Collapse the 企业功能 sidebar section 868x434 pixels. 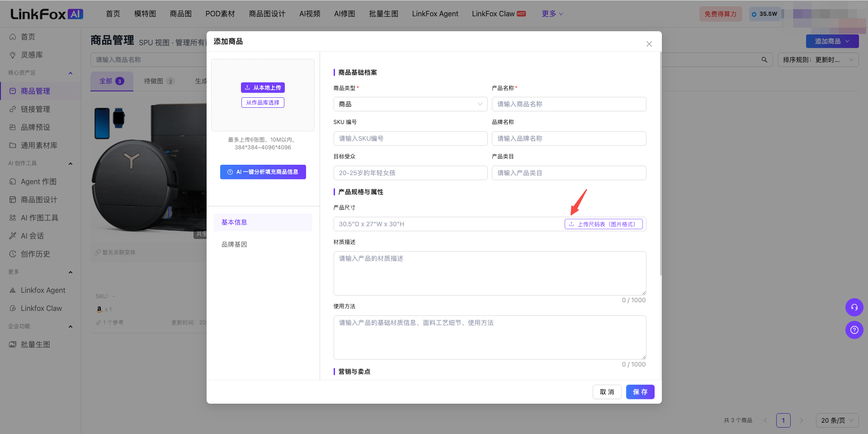click(x=71, y=326)
